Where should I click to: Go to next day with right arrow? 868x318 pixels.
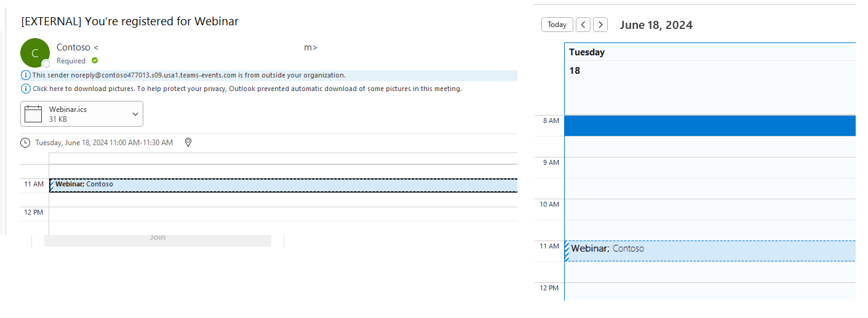click(x=600, y=25)
